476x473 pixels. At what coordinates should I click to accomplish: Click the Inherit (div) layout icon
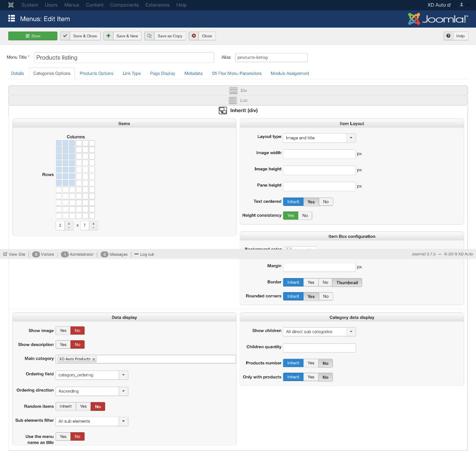tap(223, 110)
